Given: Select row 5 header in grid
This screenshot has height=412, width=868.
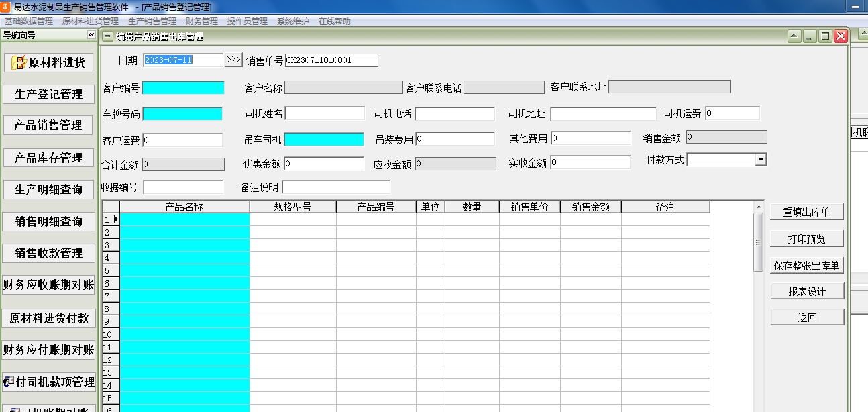Looking at the screenshot, I should coord(111,270).
